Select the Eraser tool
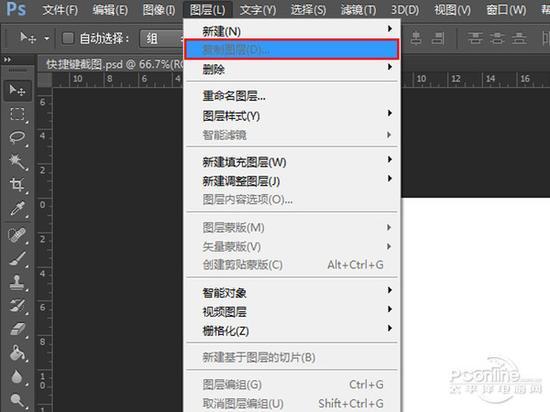 tap(17, 329)
